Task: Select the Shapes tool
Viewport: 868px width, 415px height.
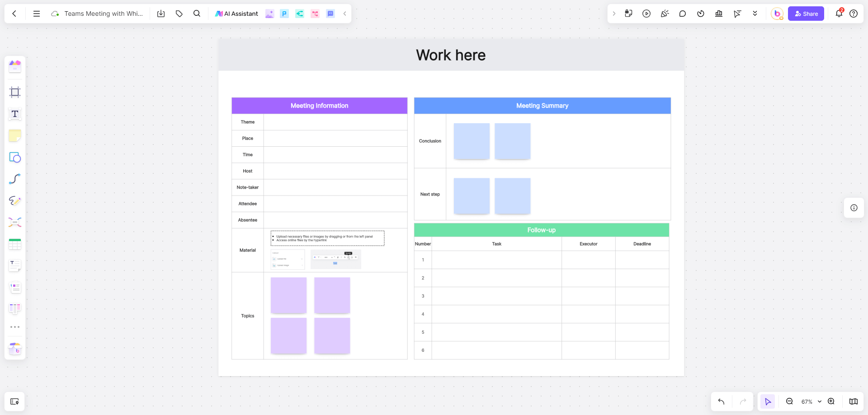Action: (15, 157)
